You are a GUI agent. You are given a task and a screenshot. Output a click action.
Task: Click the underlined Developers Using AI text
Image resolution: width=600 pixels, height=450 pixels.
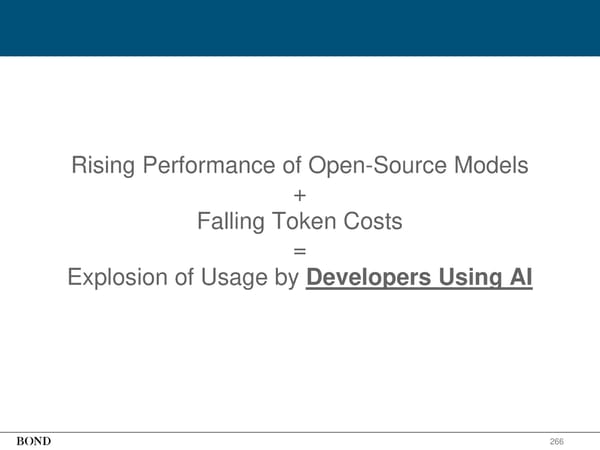[419, 277]
